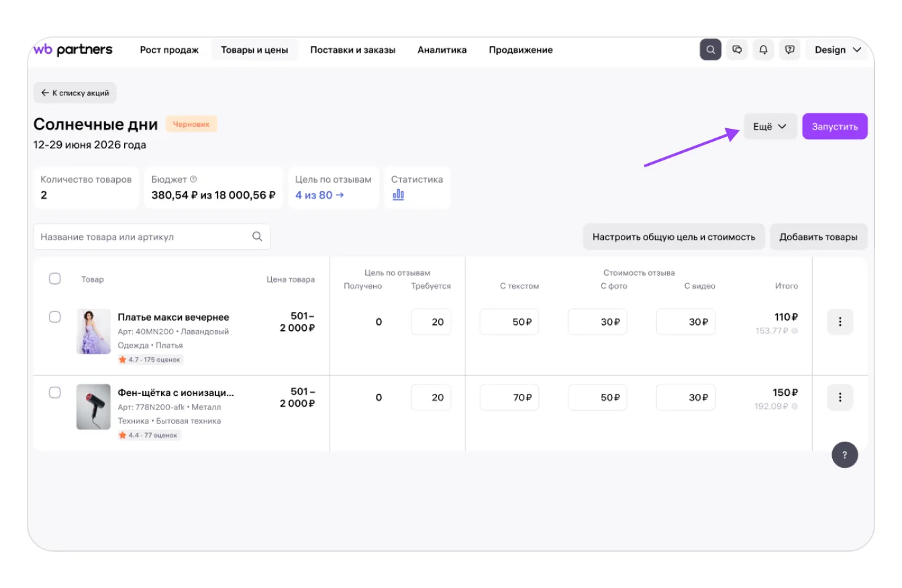This screenshot has height=588, width=902.
Task: Open the Товары и цены menu
Action: point(254,50)
